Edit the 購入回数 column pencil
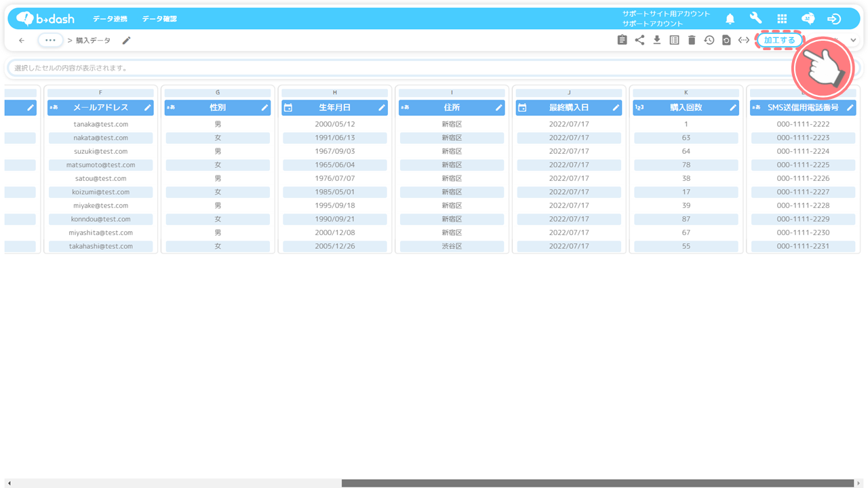The image size is (868, 488). pyautogui.click(x=733, y=108)
